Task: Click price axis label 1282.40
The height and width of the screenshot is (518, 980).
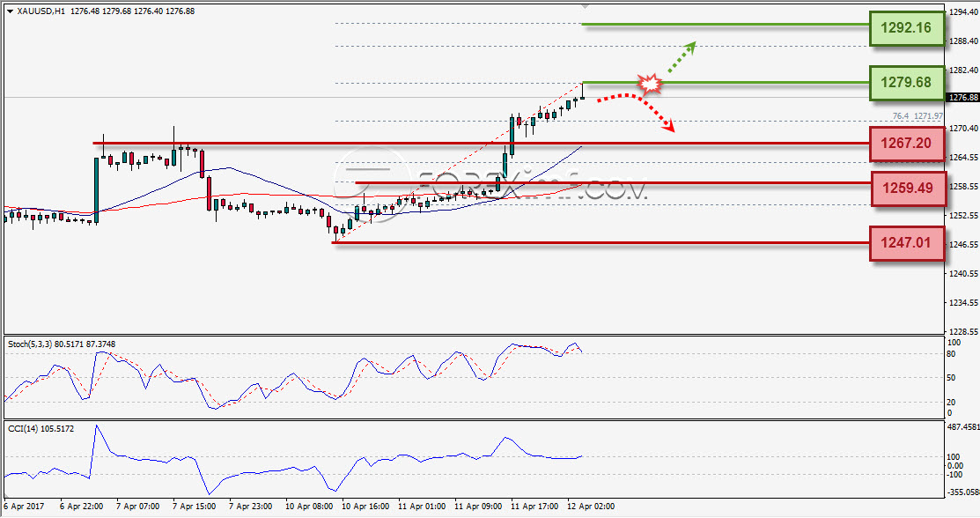Action: click(964, 70)
